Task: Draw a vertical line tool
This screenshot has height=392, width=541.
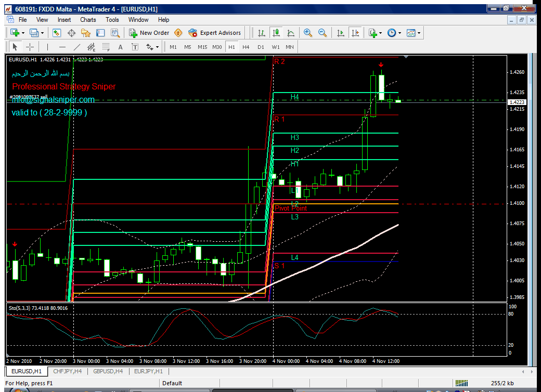Action: tap(48, 47)
